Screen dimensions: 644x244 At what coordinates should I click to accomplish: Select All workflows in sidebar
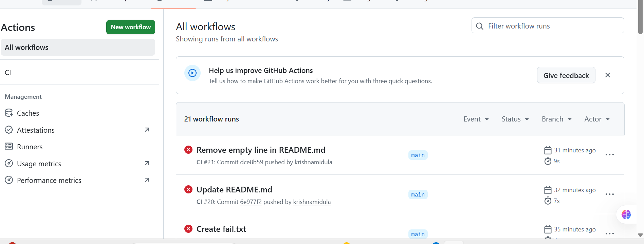[78, 47]
